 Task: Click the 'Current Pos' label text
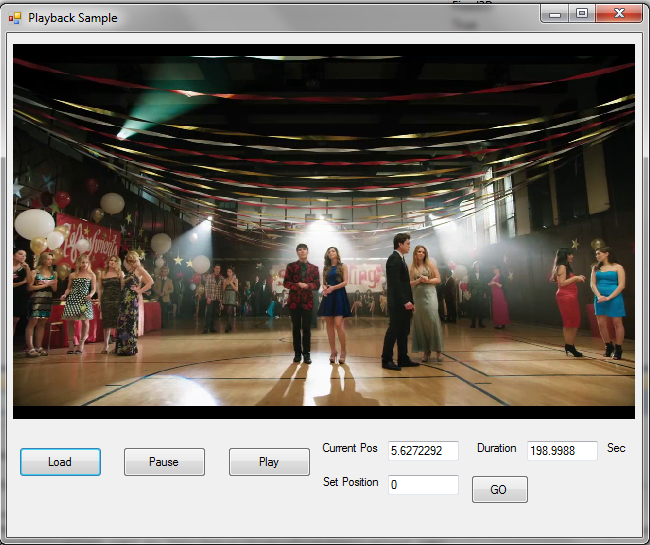pyautogui.click(x=350, y=448)
